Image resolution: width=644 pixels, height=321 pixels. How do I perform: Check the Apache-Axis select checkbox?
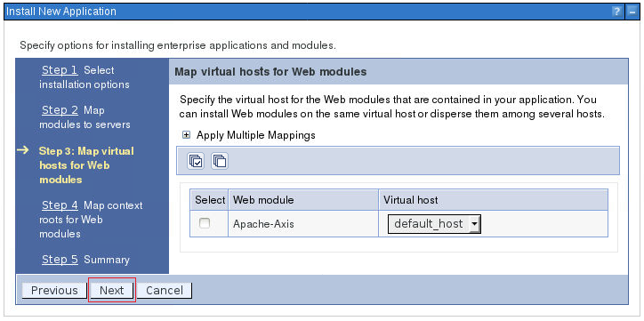point(204,223)
